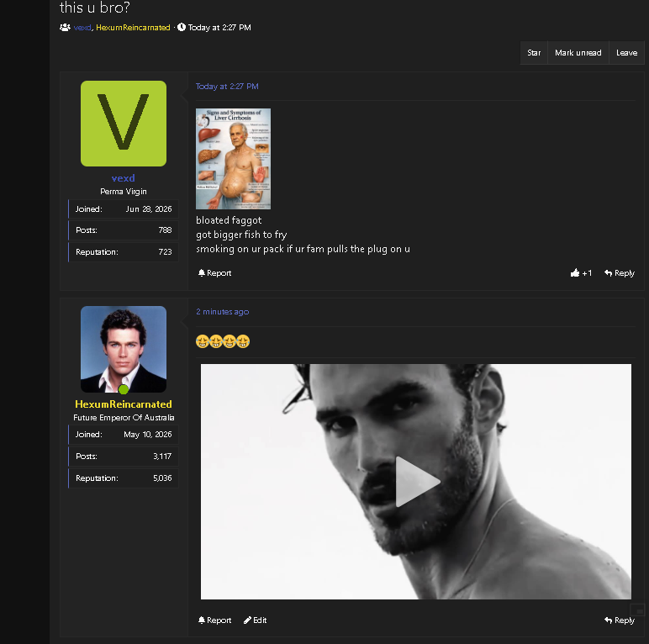Edit HexumReincarnated's message
Image resolution: width=649 pixels, height=644 pixels.
click(x=255, y=620)
